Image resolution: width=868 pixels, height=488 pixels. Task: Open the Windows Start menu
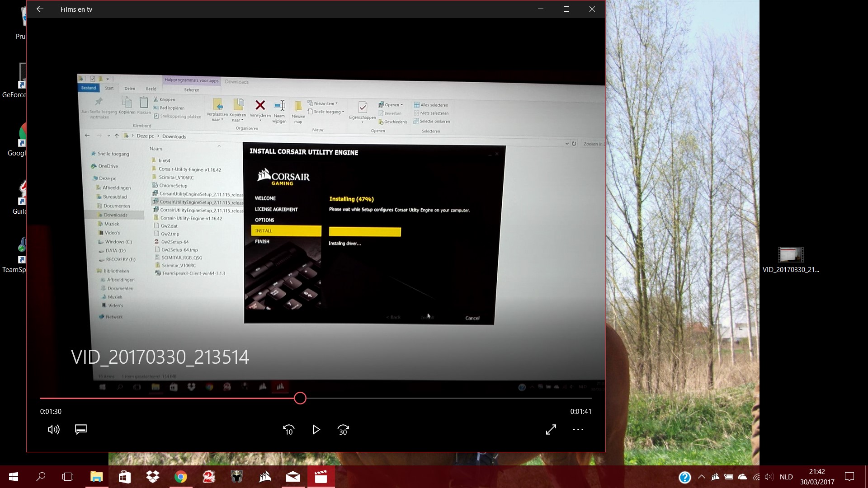click(x=14, y=477)
